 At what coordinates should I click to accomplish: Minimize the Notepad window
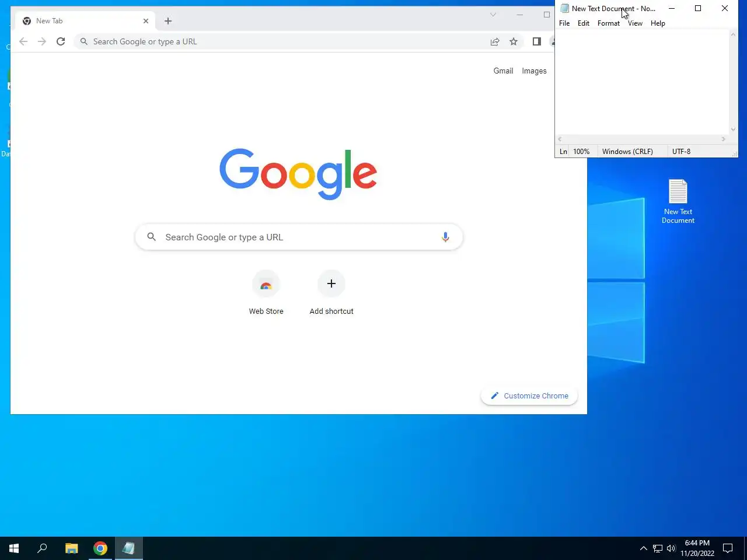point(672,8)
